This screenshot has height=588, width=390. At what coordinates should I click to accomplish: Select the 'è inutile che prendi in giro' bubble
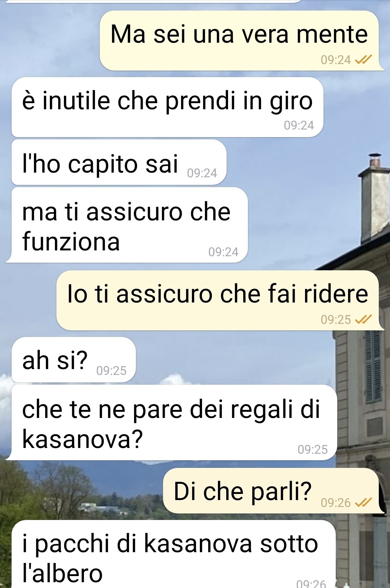[x=167, y=107]
